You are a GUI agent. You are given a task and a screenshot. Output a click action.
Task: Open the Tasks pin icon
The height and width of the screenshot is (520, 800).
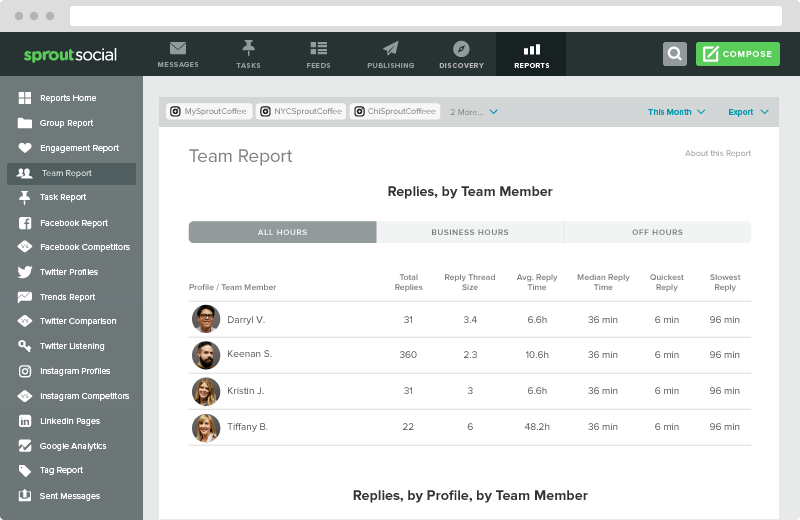click(x=248, y=48)
